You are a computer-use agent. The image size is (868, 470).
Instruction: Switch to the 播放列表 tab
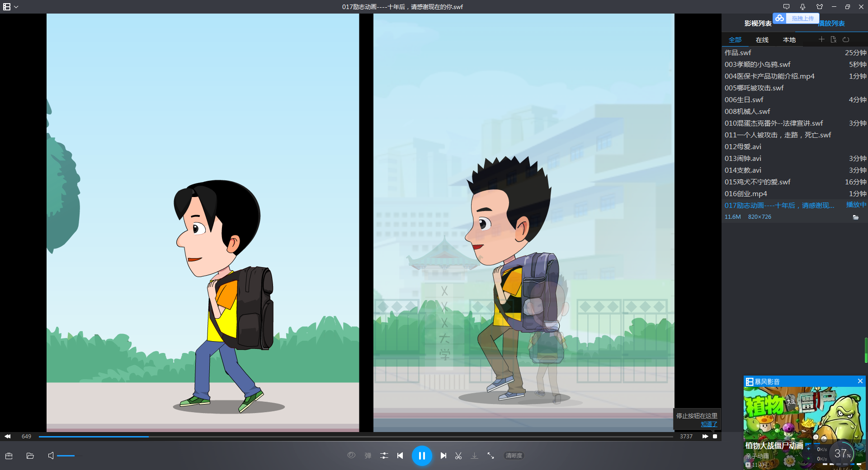tap(831, 23)
